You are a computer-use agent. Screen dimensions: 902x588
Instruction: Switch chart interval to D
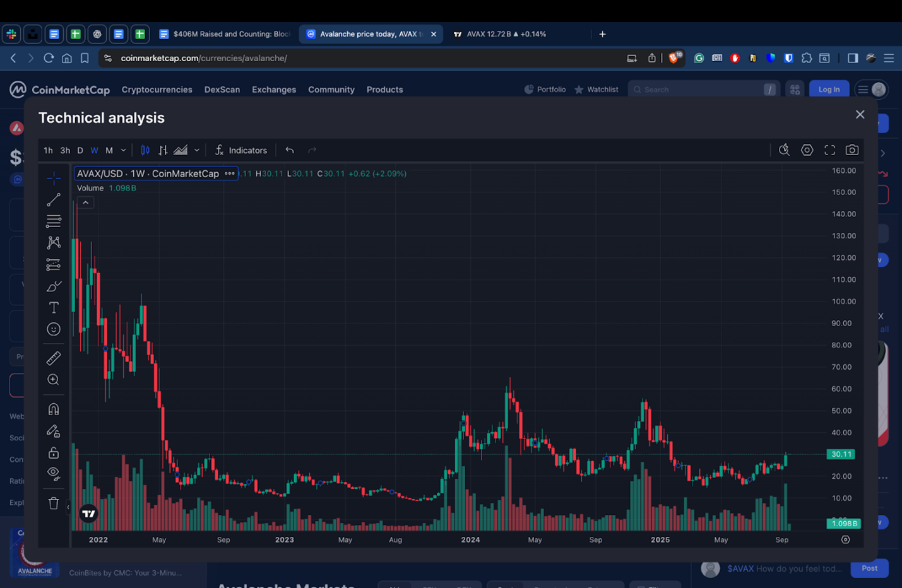(80, 150)
